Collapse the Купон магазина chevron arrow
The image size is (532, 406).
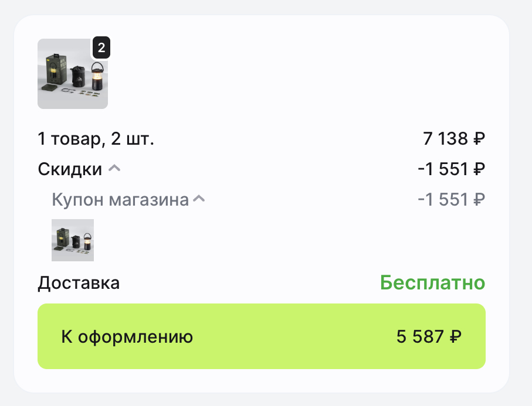[199, 199]
